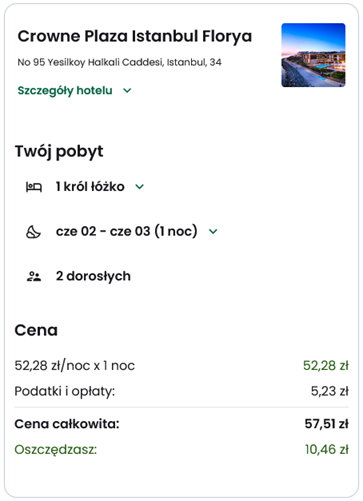Viewport: 363px width, 501px height.
Task: Click the 1 król łóżko label
Action: click(90, 187)
